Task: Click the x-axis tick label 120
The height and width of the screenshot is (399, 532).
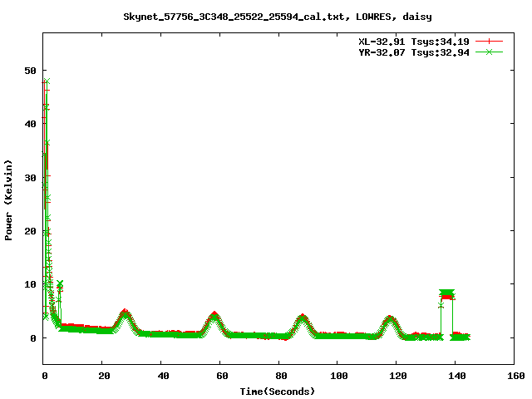Action: [x=398, y=376]
